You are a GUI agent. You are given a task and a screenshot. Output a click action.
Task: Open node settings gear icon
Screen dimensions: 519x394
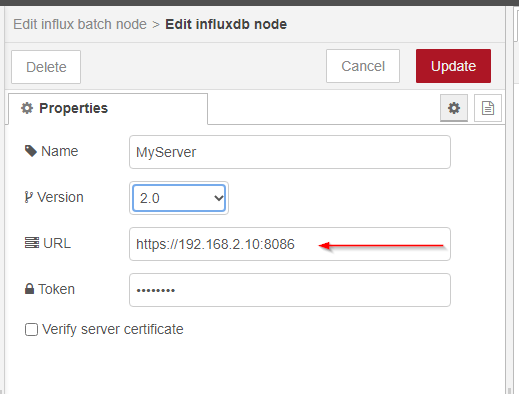coord(454,108)
